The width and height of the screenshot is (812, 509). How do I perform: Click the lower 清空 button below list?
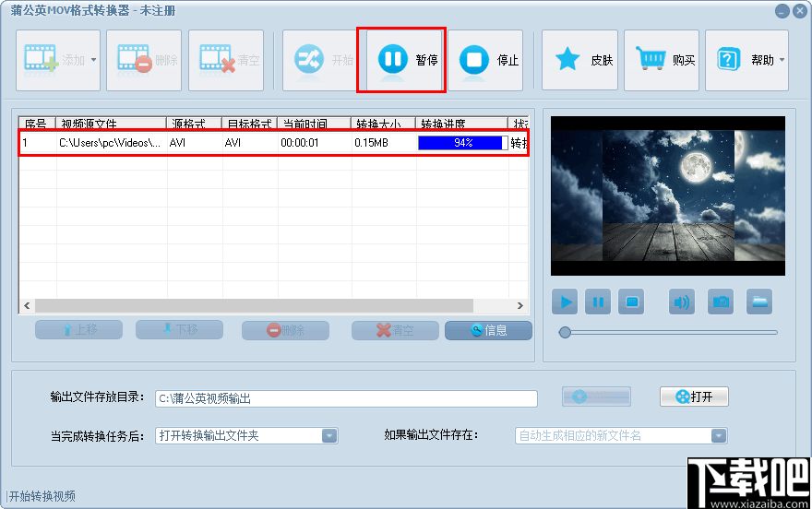tap(395, 330)
